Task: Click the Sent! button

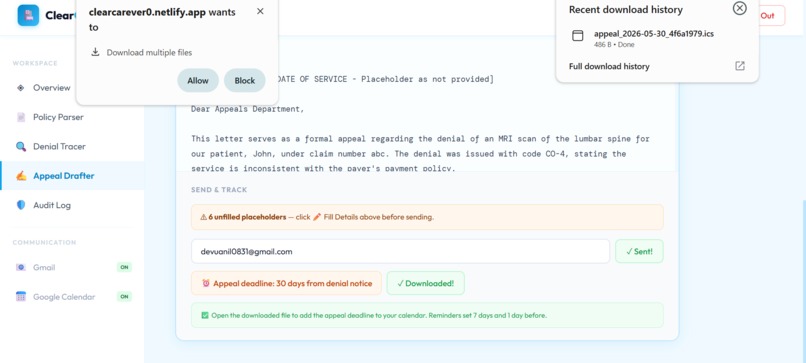Action: pyautogui.click(x=639, y=251)
